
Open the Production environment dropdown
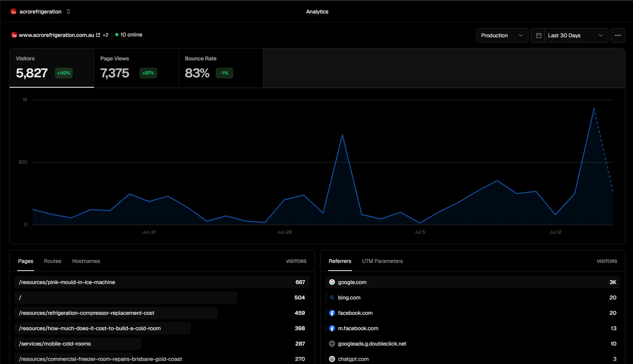pos(502,35)
